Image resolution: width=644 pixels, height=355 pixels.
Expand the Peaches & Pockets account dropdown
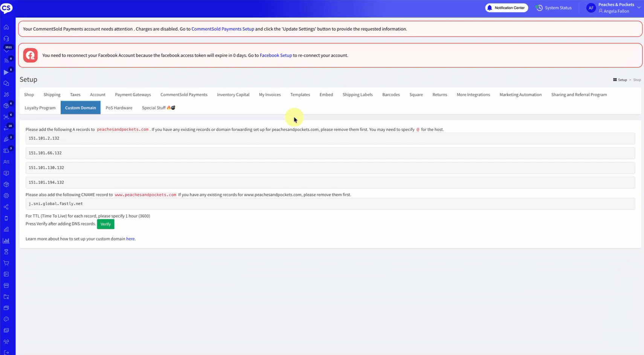click(x=638, y=8)
